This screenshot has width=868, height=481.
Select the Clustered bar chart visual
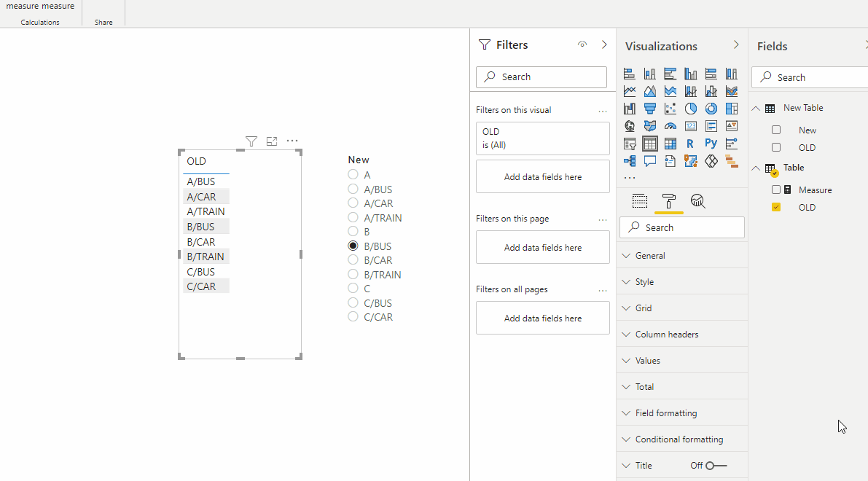coord(670,74)
